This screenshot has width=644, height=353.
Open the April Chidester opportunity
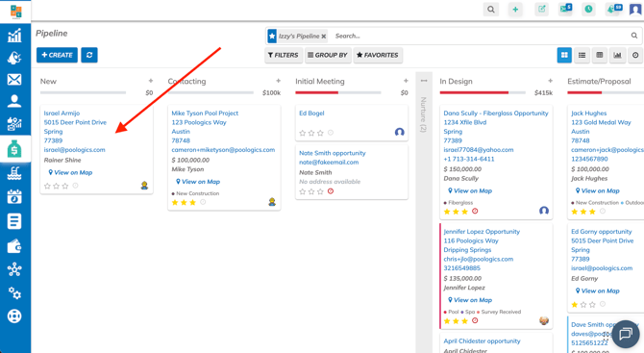click(x=482, y=341)
